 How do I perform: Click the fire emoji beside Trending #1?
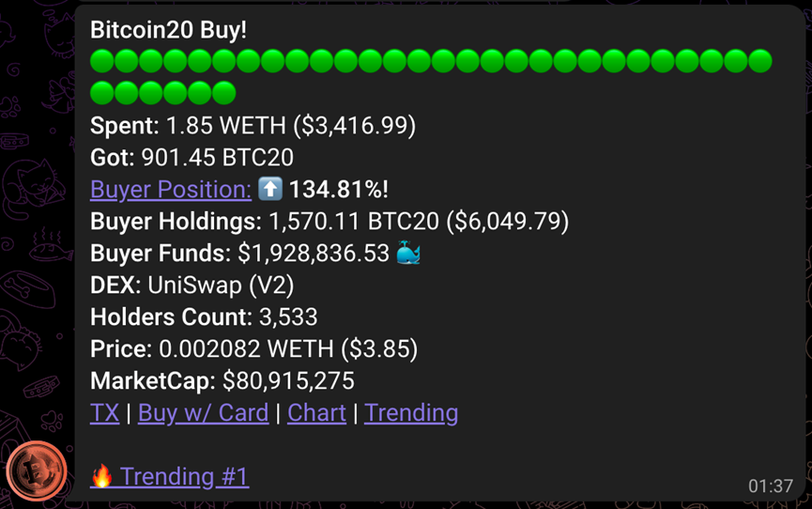pyautogui.click(x=102, y=476)
